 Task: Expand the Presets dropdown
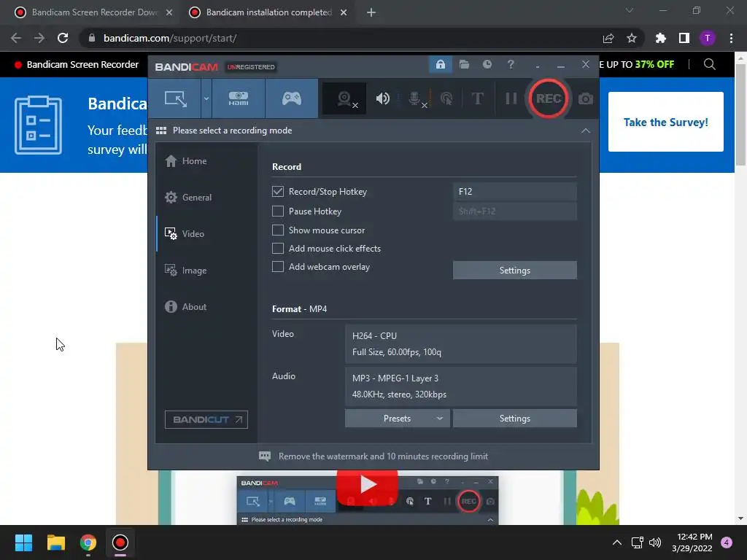point(398,418)
